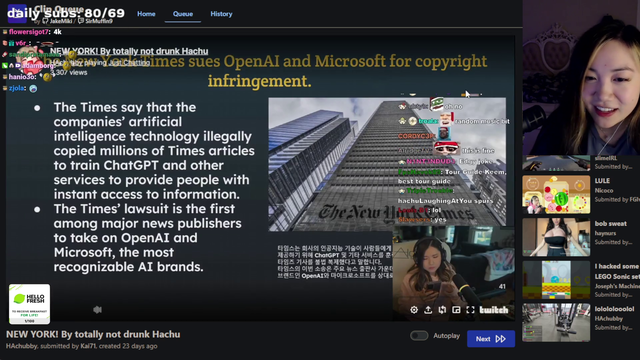The height and width of the screenshot is (360, 640).
Task: Enter fullscreen on the clip player
Action: [x=470, y=310]
